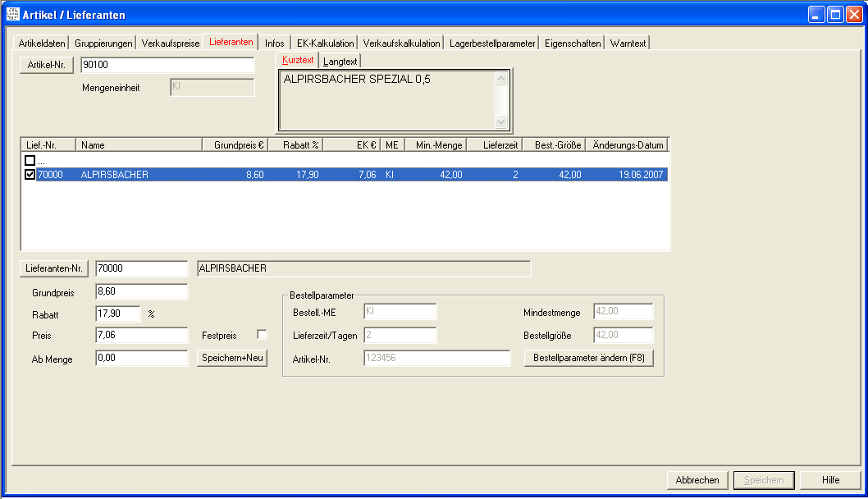Open the EK-Kalkulation tab
Viewport: 868px width, 499px height.
(x=325, y=43)
